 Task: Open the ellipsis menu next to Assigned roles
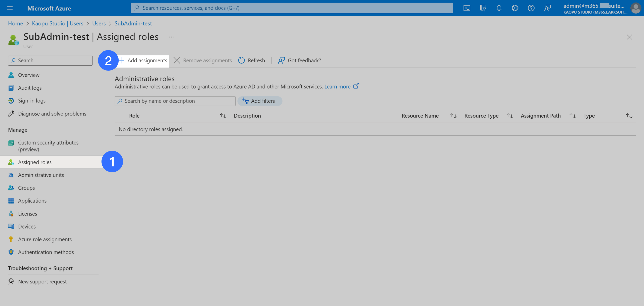(171, 37)
